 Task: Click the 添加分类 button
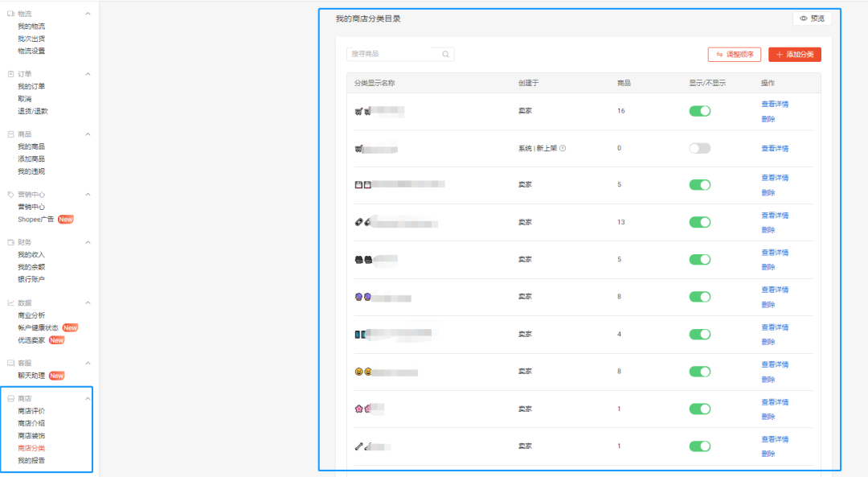tap(794, 55)
